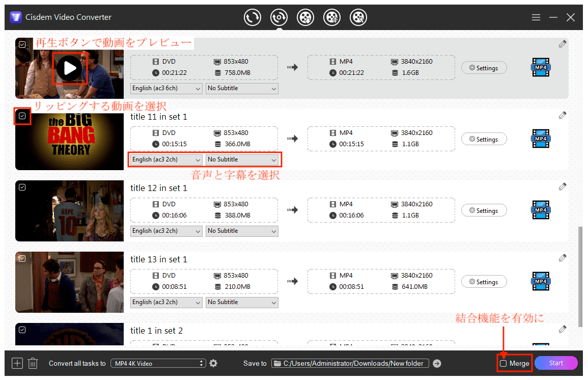
Task: Select the title 12 in set 1 thumbnail
Action: coord(69,211)
